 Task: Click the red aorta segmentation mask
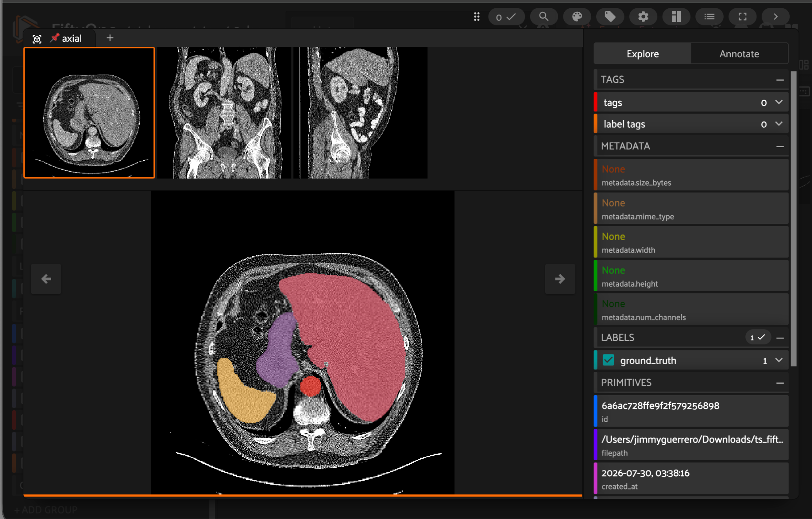[310, 386]
